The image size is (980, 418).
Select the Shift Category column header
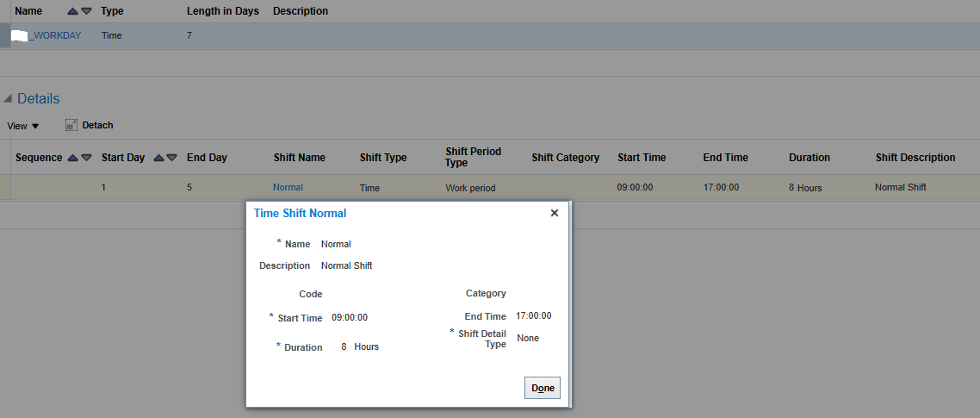pyautogui.click(x=566, y=158)
